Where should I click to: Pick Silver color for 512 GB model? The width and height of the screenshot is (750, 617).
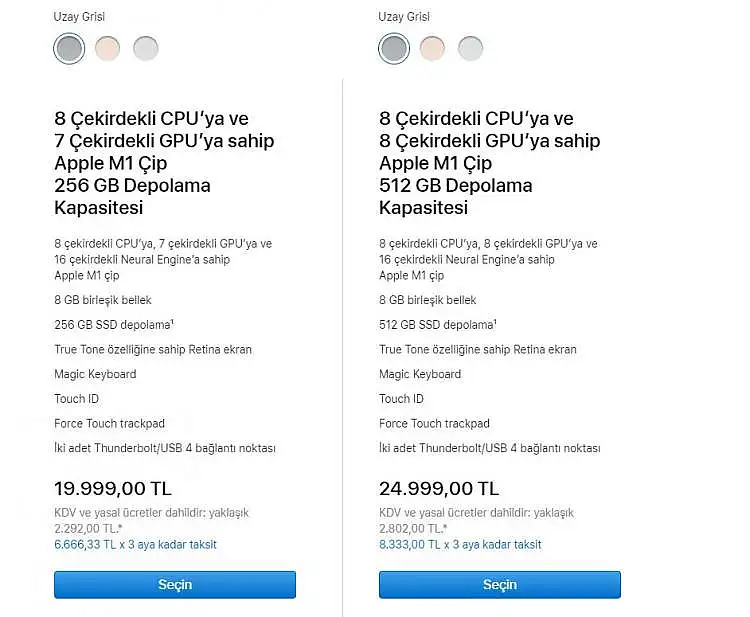pyautogui.click(x=471, y=48)
